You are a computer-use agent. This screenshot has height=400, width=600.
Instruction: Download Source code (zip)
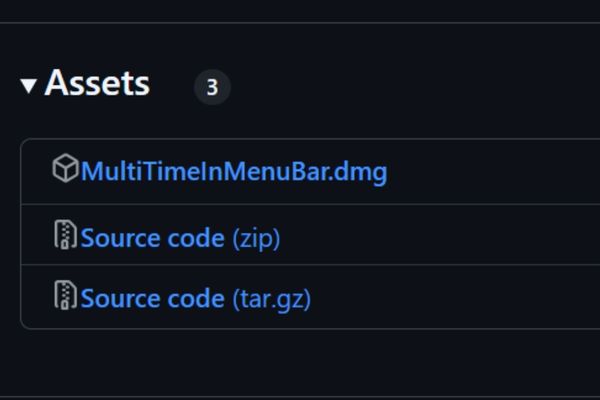tap(152, 238)
